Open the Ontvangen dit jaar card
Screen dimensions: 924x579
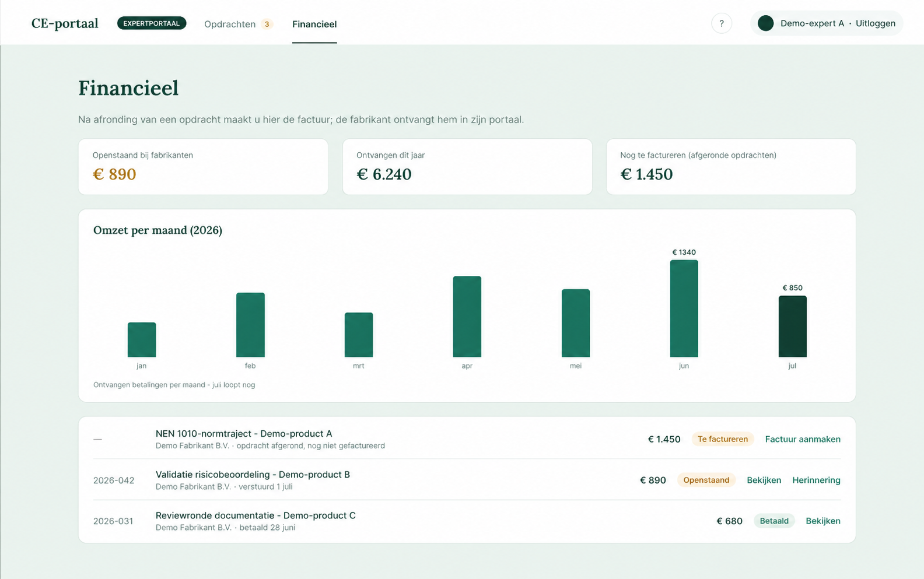467,166
